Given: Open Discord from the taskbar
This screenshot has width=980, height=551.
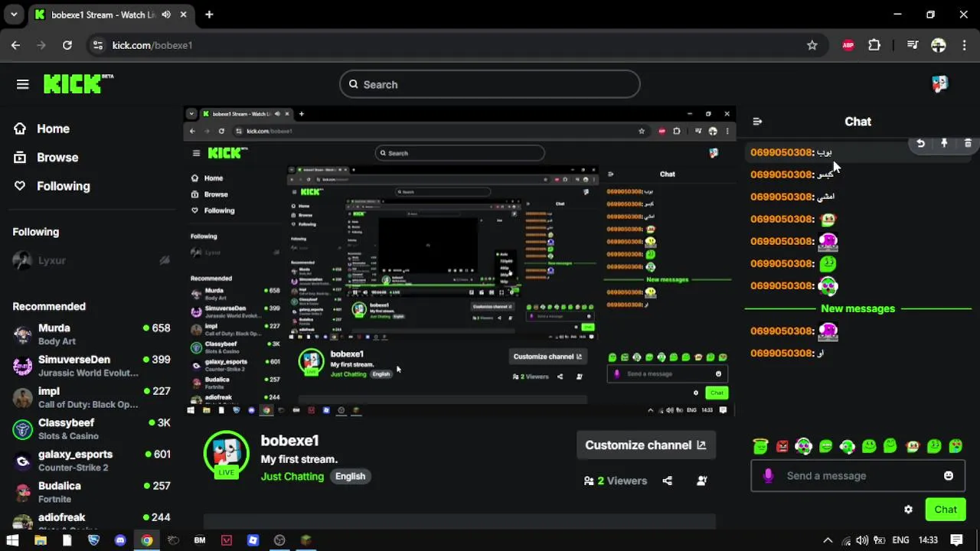Looking at the screenshot, I should point(119,540).
